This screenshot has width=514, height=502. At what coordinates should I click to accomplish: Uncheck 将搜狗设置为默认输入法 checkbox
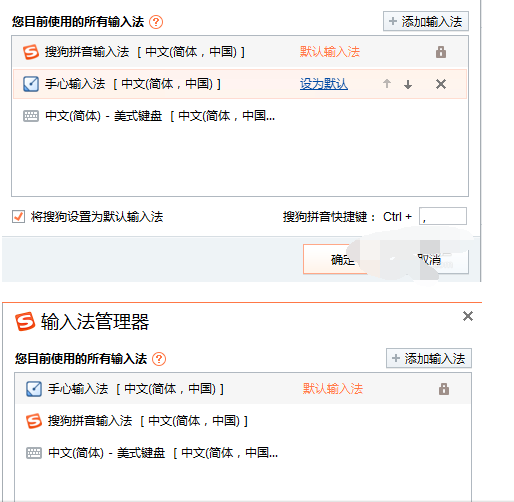pos(18,217)
